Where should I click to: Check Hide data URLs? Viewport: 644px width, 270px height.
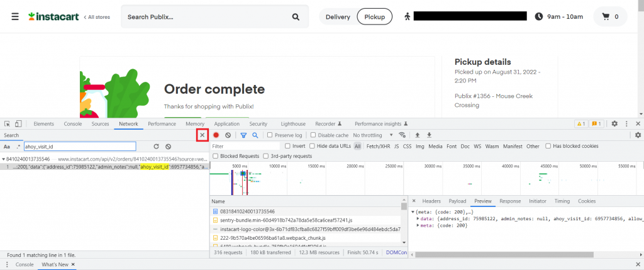(x=312, y=146)
